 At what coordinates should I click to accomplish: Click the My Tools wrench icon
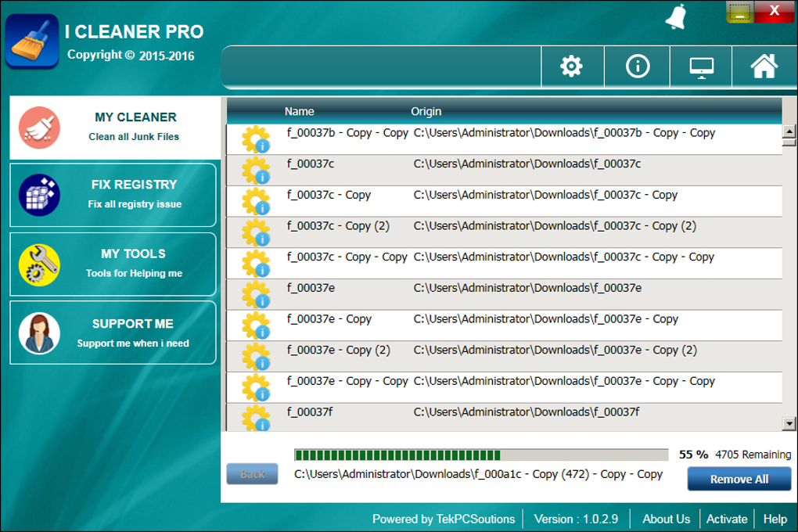coord(39,264)
